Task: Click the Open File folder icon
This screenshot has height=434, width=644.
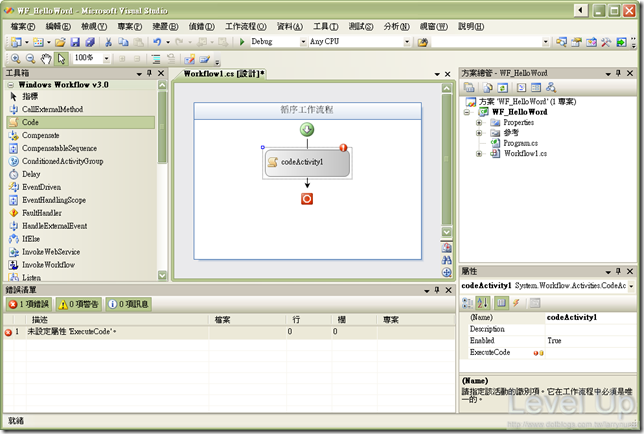Action: coord(60,42)
